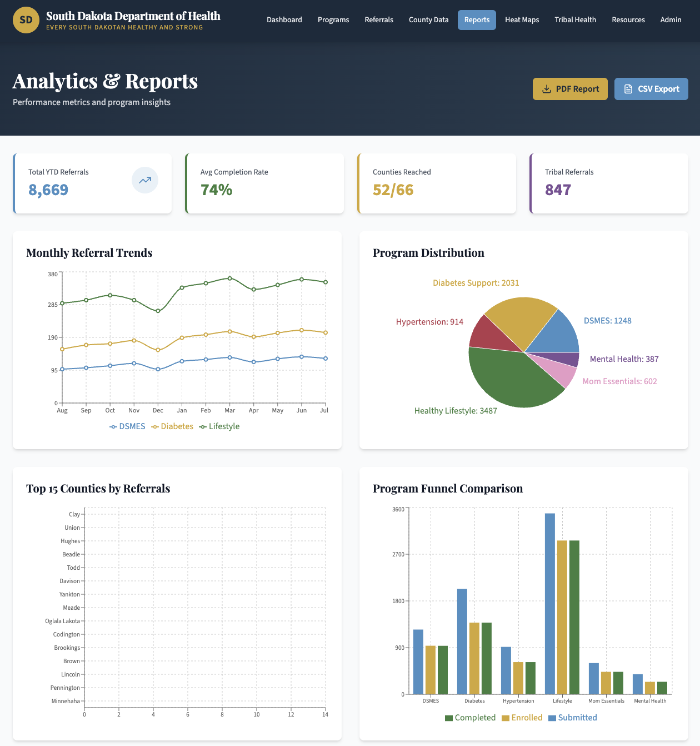Click the Program Funnel Comparison heading
Image resolution: width=700 pixels, height=746 pixels.
448,489
